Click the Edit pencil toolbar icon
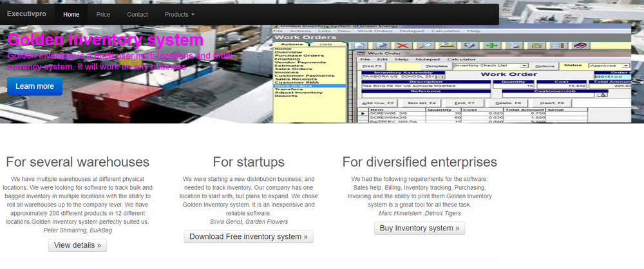The image size is (644, 269). (381, 46)
